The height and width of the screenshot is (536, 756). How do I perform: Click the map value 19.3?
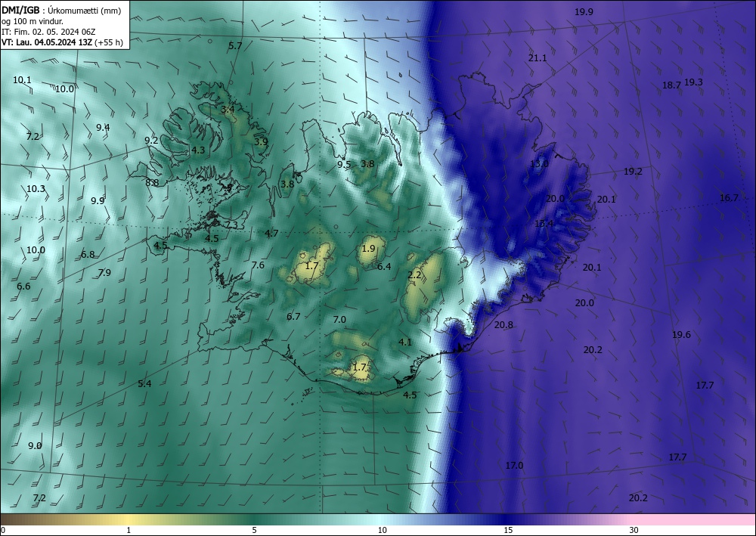point(693,82)
